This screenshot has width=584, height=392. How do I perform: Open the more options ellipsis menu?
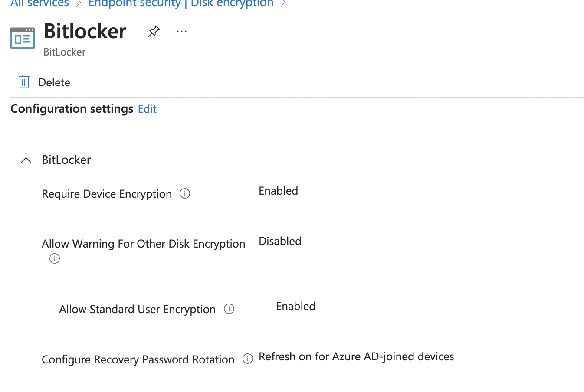[x=182, y=31]
